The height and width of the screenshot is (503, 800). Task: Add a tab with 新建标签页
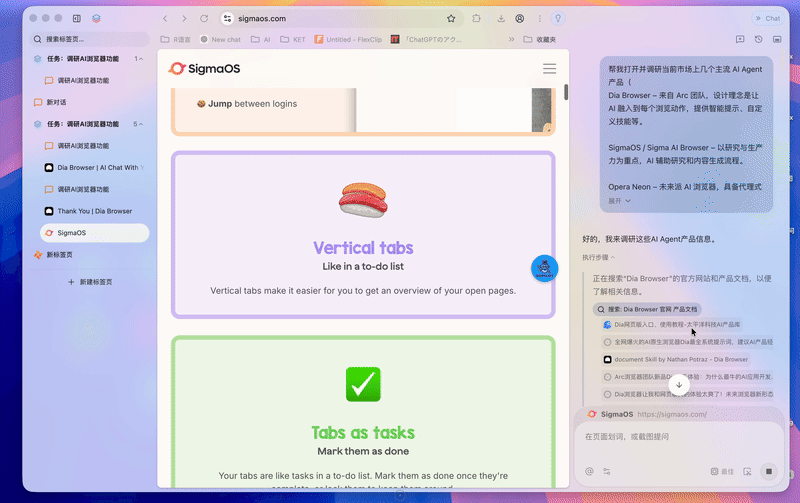coord(90,282)
